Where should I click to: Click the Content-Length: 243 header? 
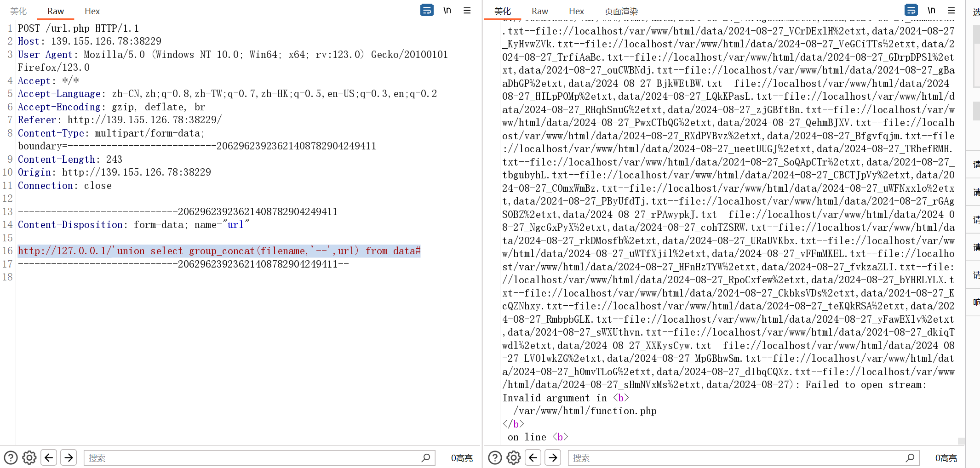(x=70, y=160)
